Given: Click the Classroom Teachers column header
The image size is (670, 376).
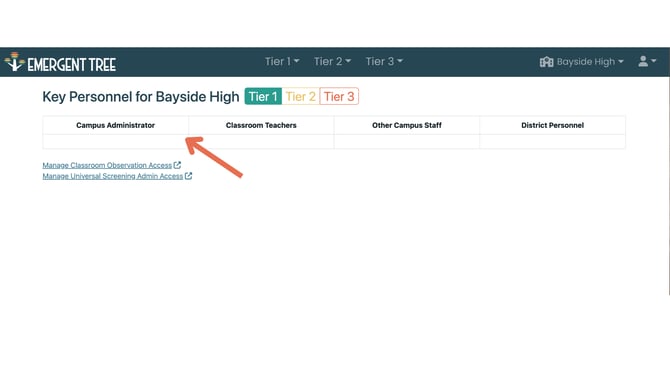Looking at the screenshot, I should [x=261, y=125].
